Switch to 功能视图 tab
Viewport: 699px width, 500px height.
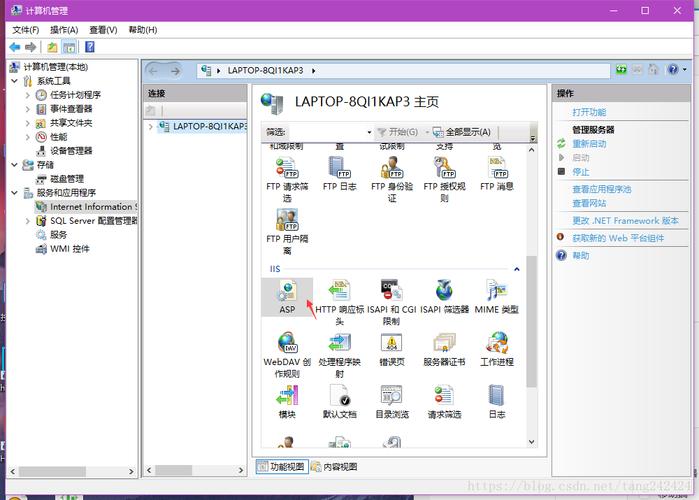click(282, 467)
